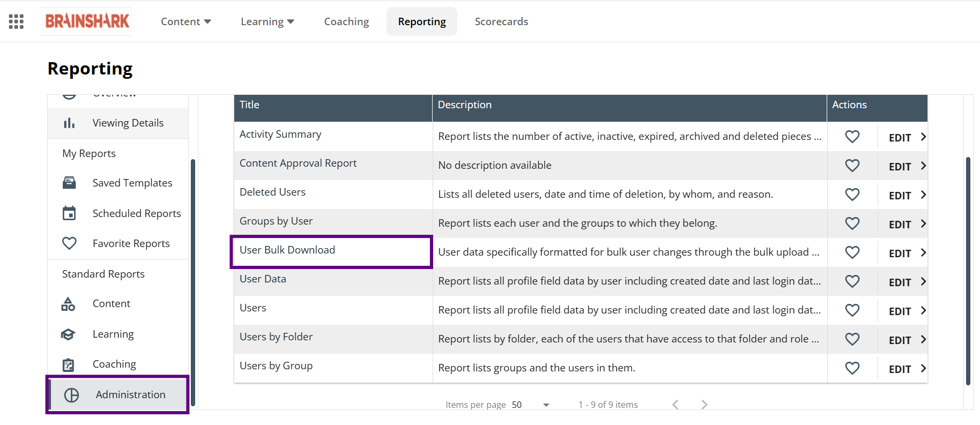The image size is (980, 425).
Task: Open the Items per page dropdown
Action: click(x=530, y=405)
